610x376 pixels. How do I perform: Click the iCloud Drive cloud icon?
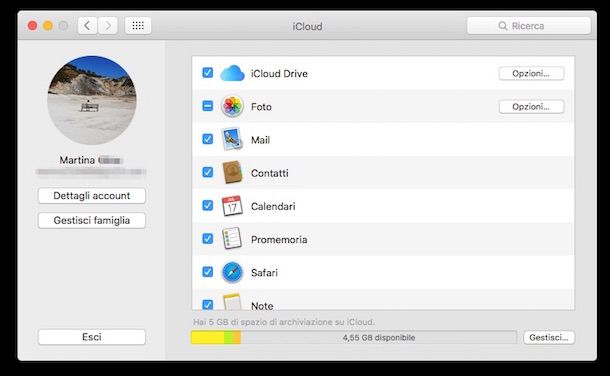click(232, 73)
